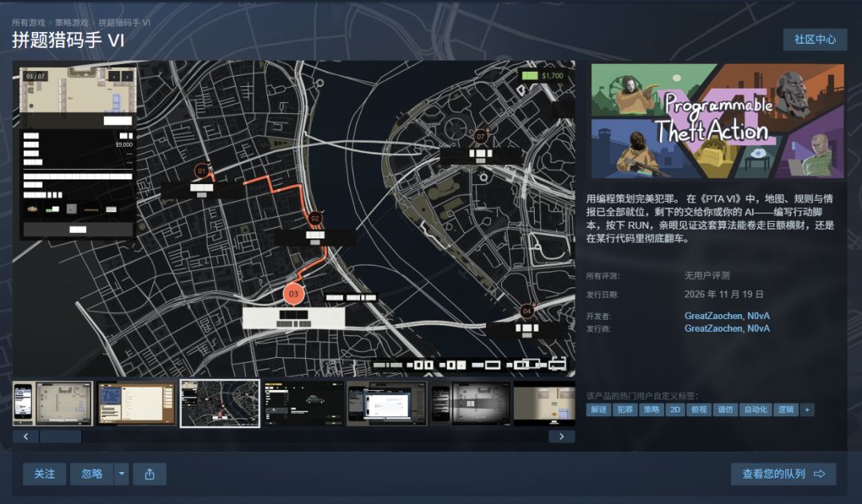The width and height of the screenshot is (862, 504).
Task: Go to 所有游戏 breadcrumb
Action: tap(29, 22)
